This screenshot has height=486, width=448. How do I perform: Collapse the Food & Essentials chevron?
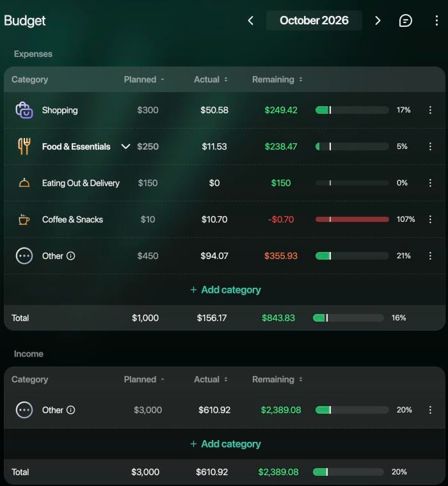(125, 146)
